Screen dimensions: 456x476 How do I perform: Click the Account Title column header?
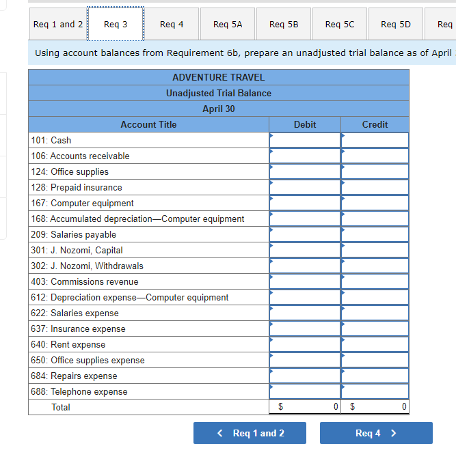click(148, 124)
